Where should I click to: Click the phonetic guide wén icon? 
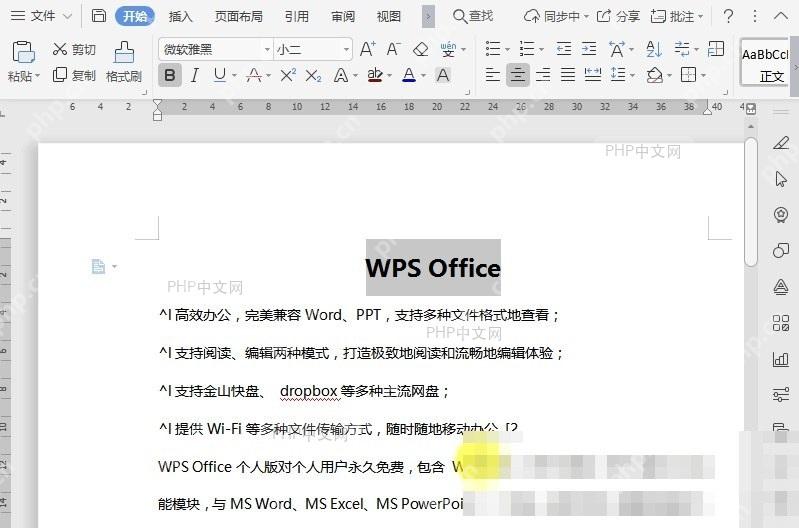[448, 49]
